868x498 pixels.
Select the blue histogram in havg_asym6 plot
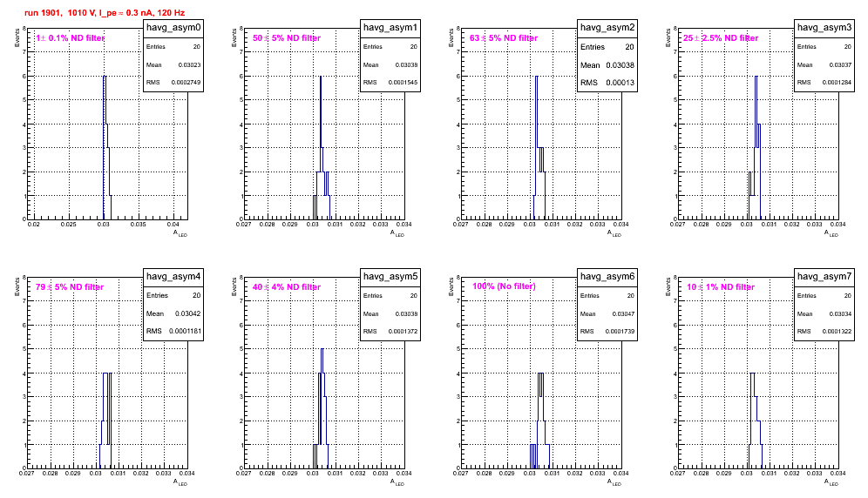tap(539, 421)
